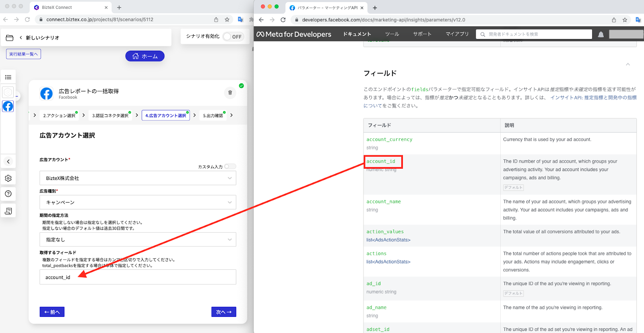Select step tab 3.認証コネクタ選択
This screenshot has height=333, width=644.
[110, 116]
